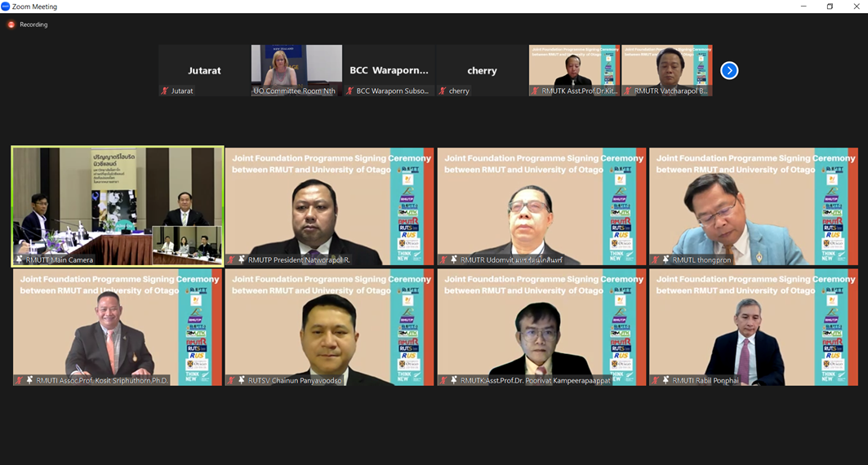
Task: Click RMUTK Asst.Prof.Dr.Kit thumbnail in top strip
Action: [574, 69]
